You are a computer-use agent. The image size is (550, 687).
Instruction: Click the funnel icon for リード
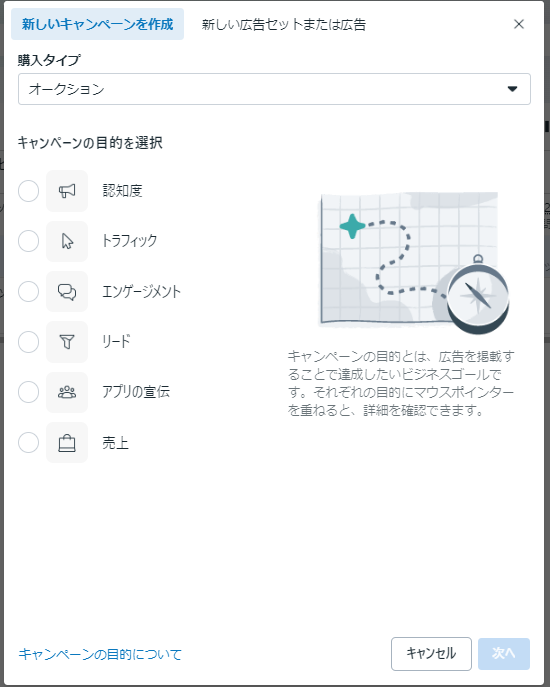(x=67, y=342)
